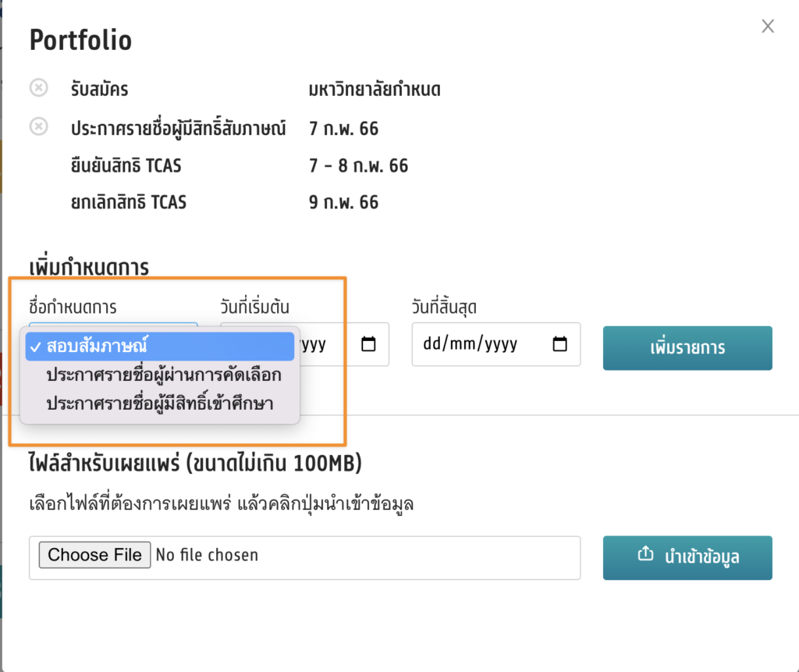This screenshot has width=799, height=672.
Task: Open calendar picker for วันที่เริ่มต้น
Action: (x=369, y=344)
